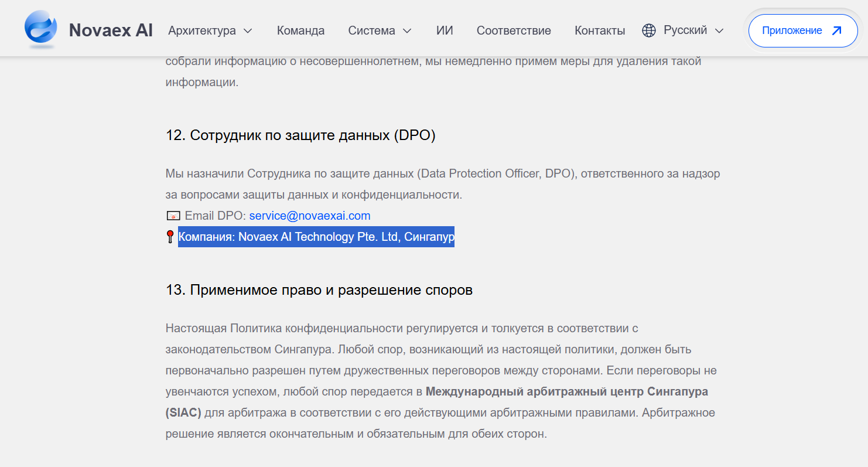Click the highlighted Novaex AI Technology company line
This screenshot has width=868, height=467.
coord(316,237)
